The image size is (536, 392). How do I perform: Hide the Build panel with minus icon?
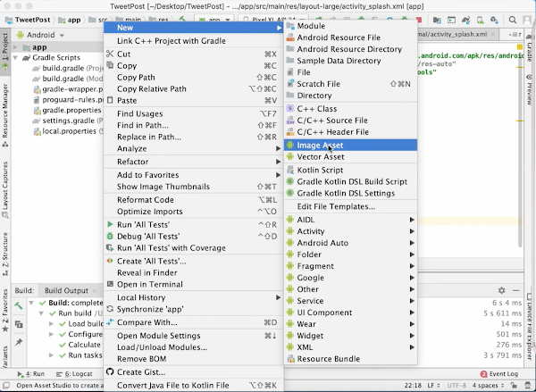click(516, 290)
